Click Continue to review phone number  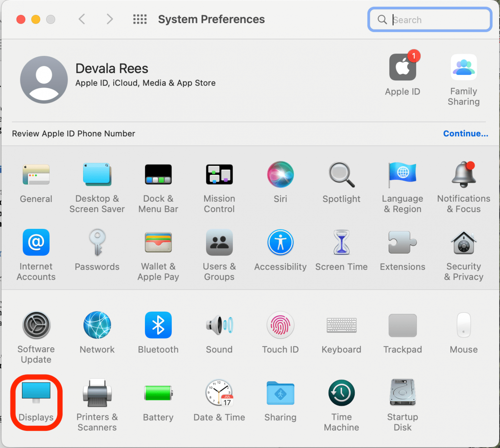[466, 134]
